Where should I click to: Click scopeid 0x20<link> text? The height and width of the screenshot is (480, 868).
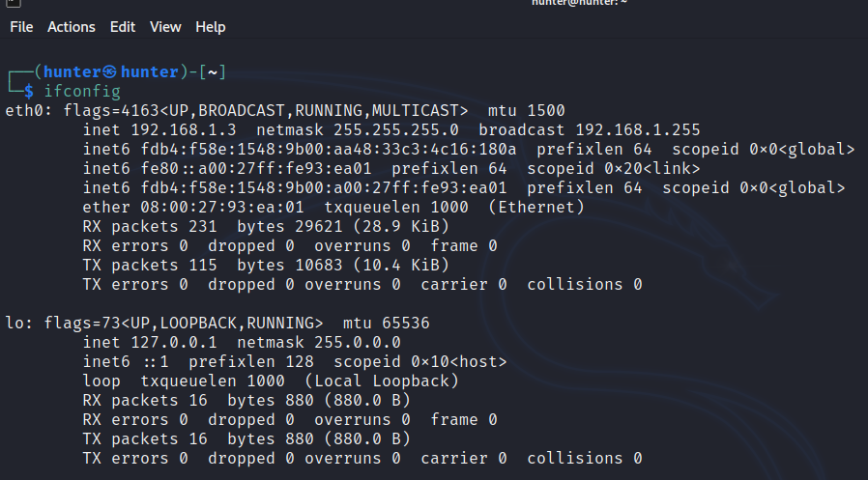point(614,169)
